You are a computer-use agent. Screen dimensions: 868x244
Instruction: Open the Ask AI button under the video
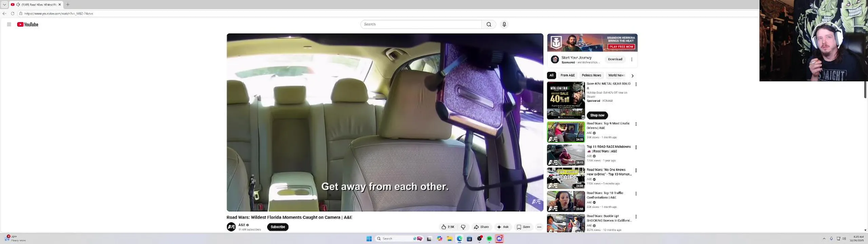(502, 227)
